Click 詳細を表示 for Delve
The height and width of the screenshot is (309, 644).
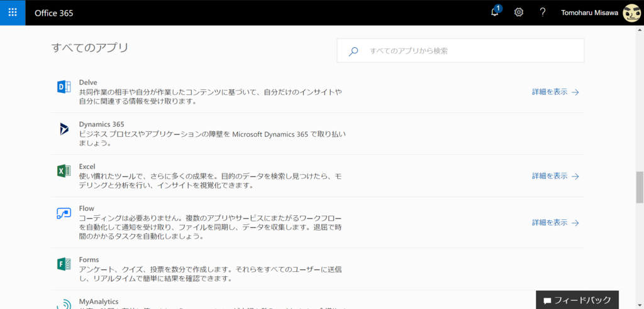click(x=555, y=92)
